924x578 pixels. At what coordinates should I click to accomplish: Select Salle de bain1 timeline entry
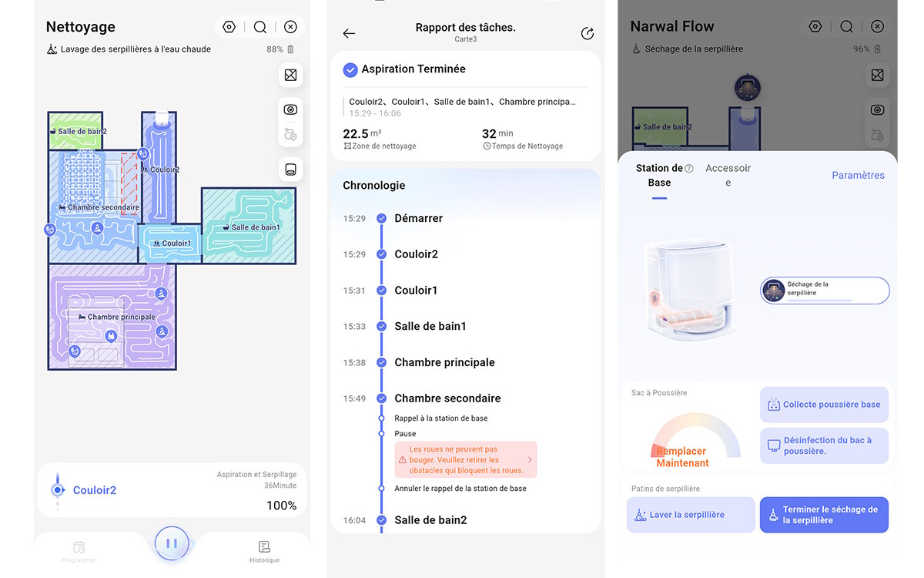click(430, 326)
